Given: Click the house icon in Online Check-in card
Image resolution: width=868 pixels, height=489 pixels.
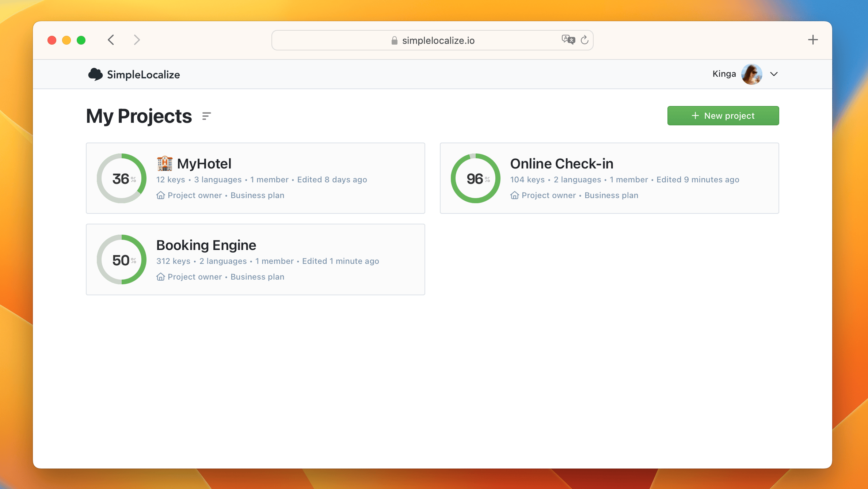Looking at the screenshot, I should click(x=514, y=195).
